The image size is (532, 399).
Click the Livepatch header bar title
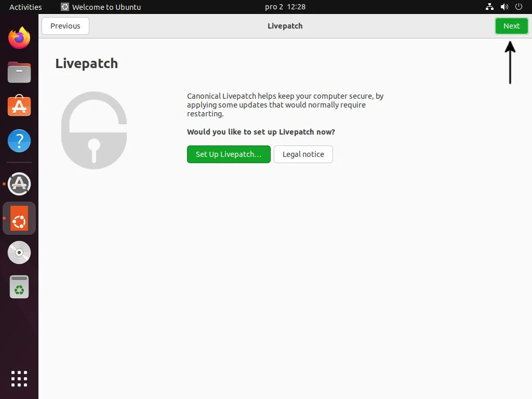(285, 26)
